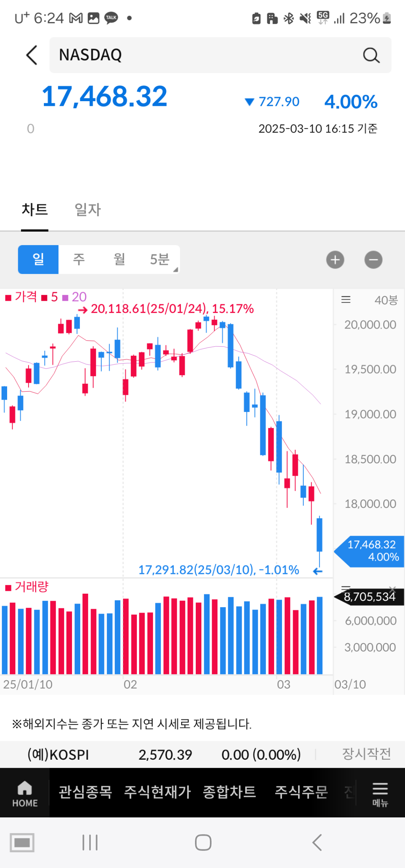Zoom out chart with minus button
The height and width of the screenshot is (868, 405).
point(373,260)
